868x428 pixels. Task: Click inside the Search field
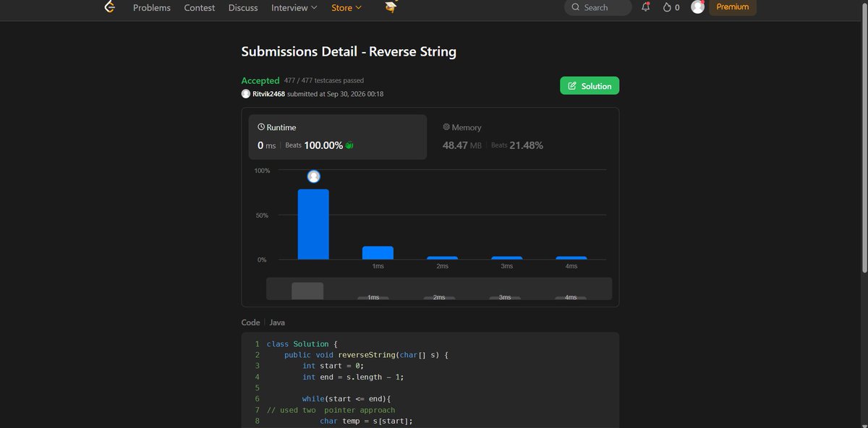[597, 7]
